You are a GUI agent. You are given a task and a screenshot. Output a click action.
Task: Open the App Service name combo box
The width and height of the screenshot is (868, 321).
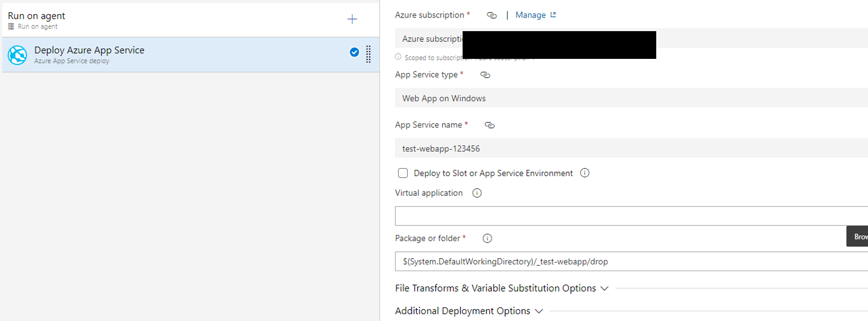631,148
